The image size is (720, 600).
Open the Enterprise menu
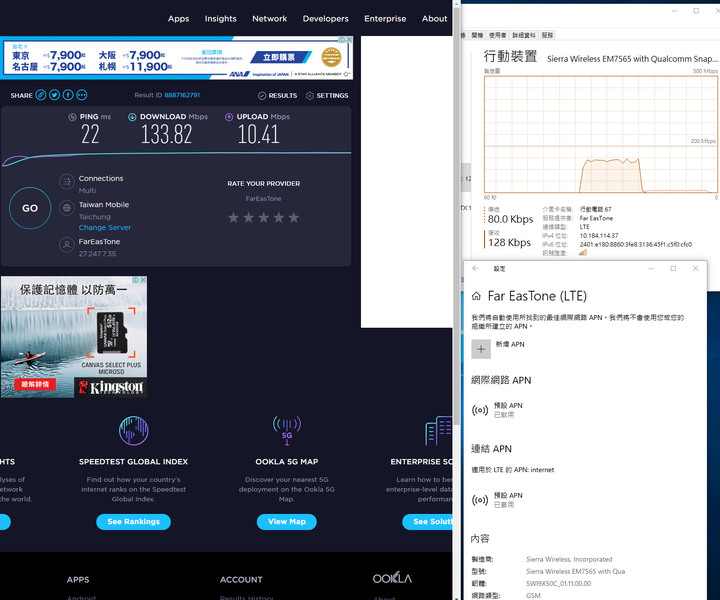click(x=385, y=18)
